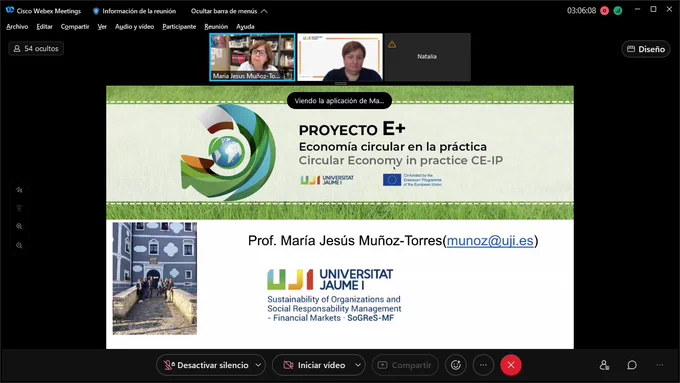Open the Compartir menu
The width and height of the screenshot is (680, 383).
[x=75, y=26]
